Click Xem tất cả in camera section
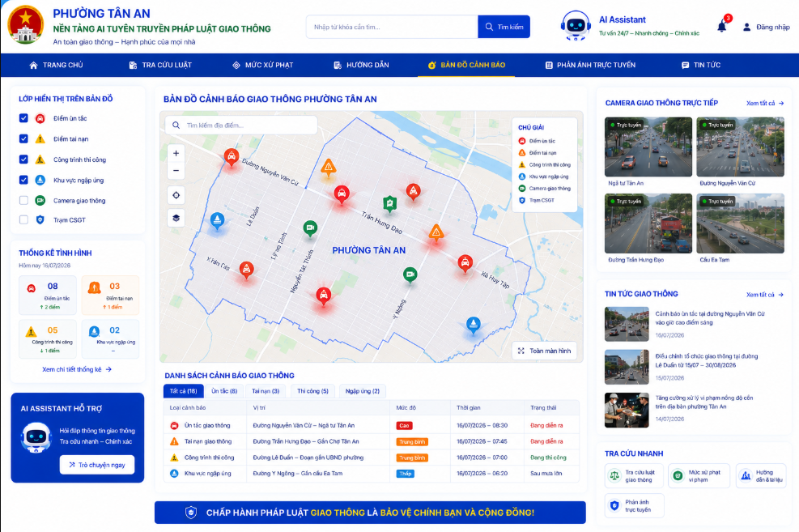Image resolution: width=799 pixels, height=532 pixels. 765,103
